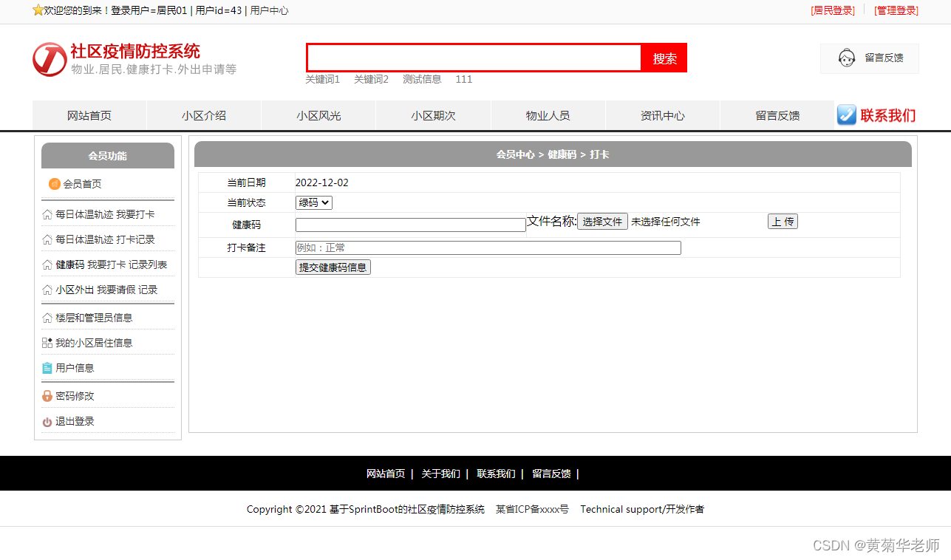Viewport: 951px width, 560px height.
Task: Open 楼层和管理员信息 sidebar link
Action: coord(94,318)
